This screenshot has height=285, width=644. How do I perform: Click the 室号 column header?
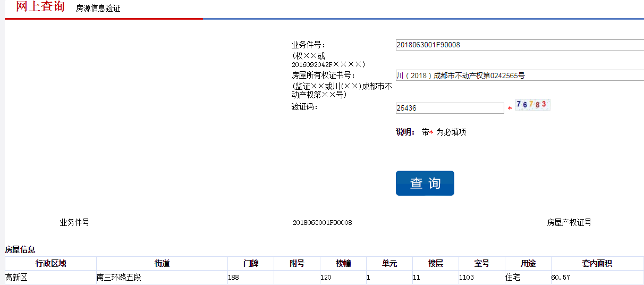tap(481, 264)
